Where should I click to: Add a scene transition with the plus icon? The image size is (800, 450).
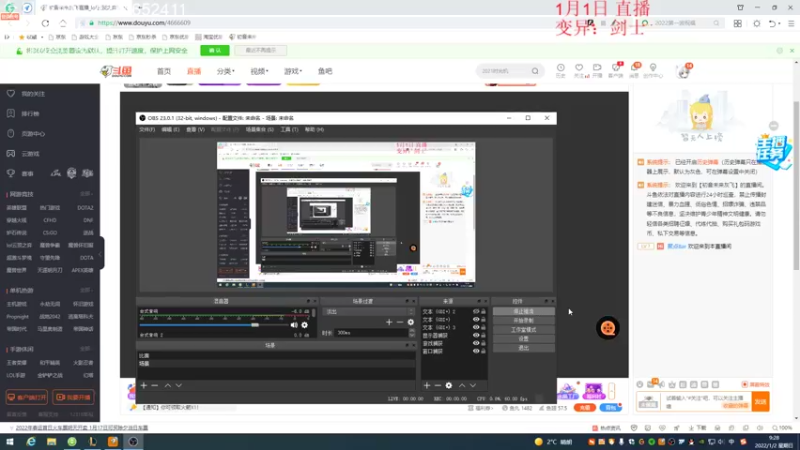click(389, 322)
